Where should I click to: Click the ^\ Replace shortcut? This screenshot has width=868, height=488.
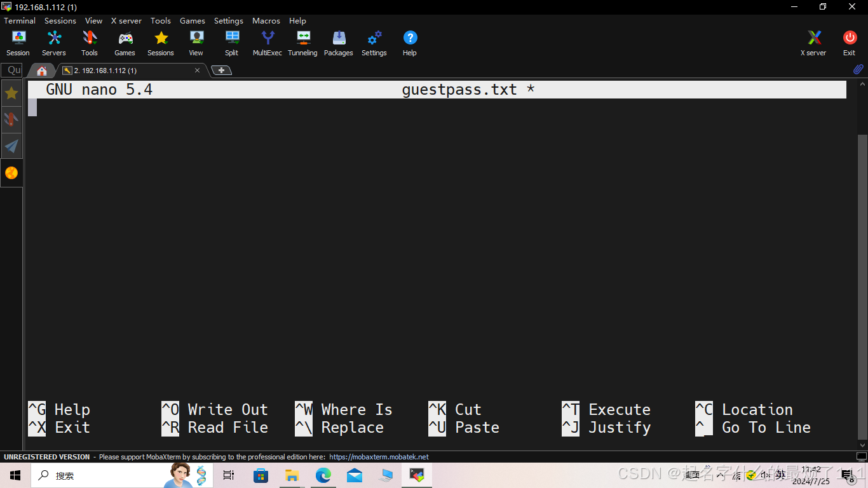[x=339, y=428]
